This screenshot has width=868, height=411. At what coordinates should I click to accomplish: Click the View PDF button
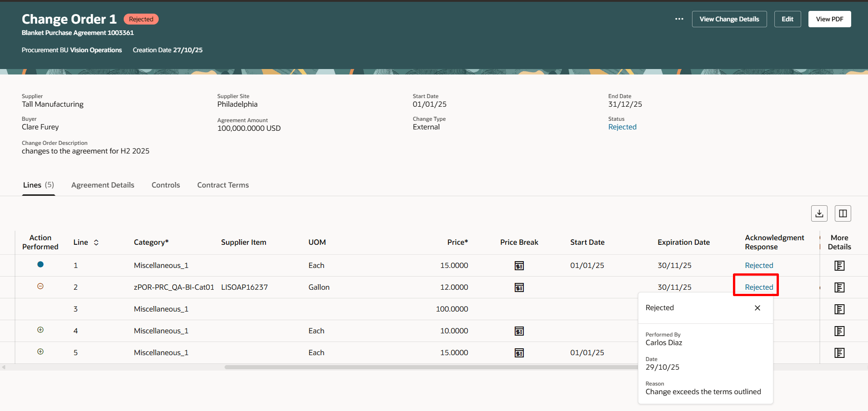click(829, 19)
